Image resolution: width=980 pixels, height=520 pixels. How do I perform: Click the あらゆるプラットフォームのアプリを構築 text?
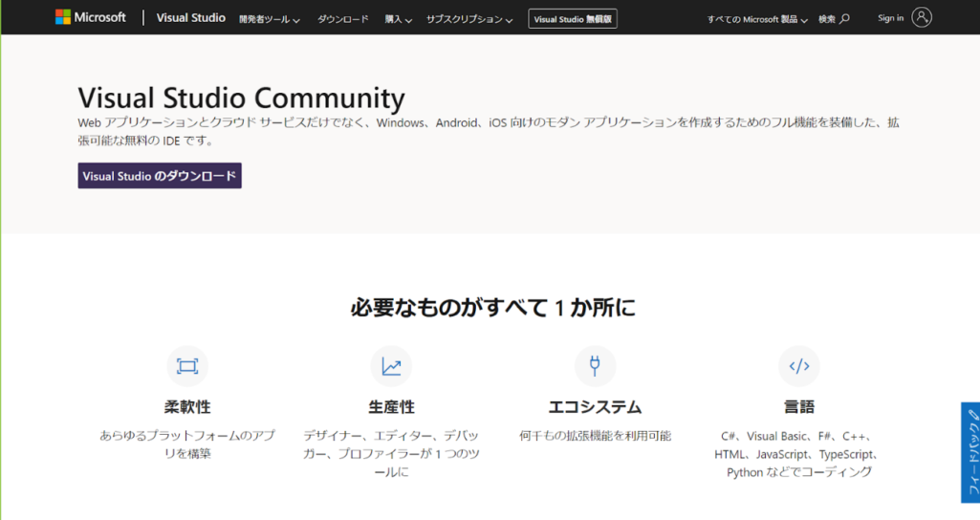[x=186, y=444]
